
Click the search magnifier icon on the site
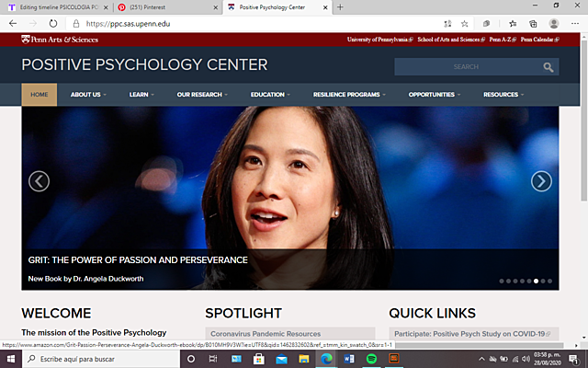(x=548, y=67)
